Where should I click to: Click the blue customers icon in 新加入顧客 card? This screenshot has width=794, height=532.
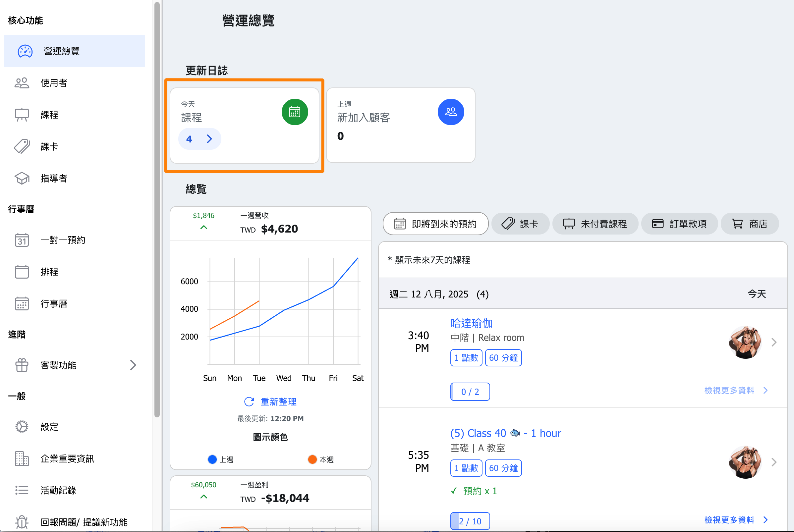click(x=451, y=112)
